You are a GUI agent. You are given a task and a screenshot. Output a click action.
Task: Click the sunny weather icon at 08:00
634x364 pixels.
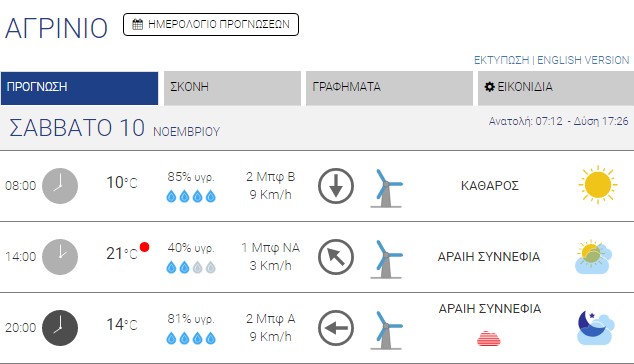[598, 185]
